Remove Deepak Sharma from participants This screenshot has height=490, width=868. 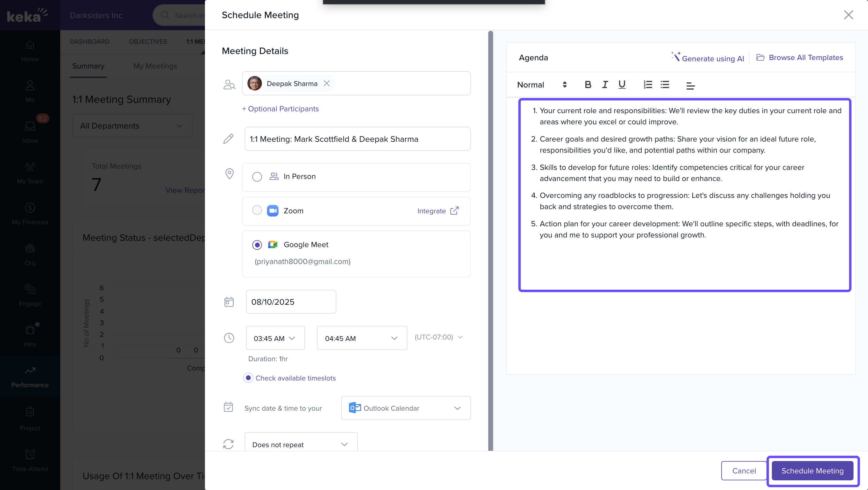(326, 83)
